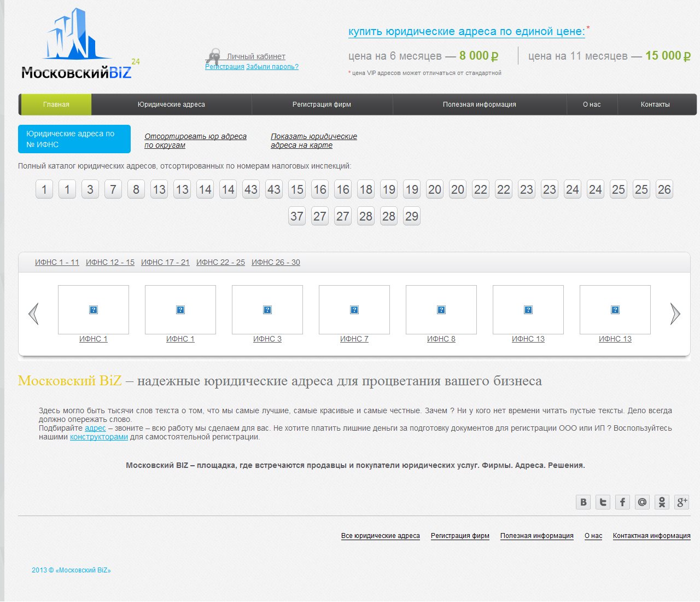Viewport: 700px width, 602px height.
Task: Open the Google+ social icon
Action: pos(682,502)
